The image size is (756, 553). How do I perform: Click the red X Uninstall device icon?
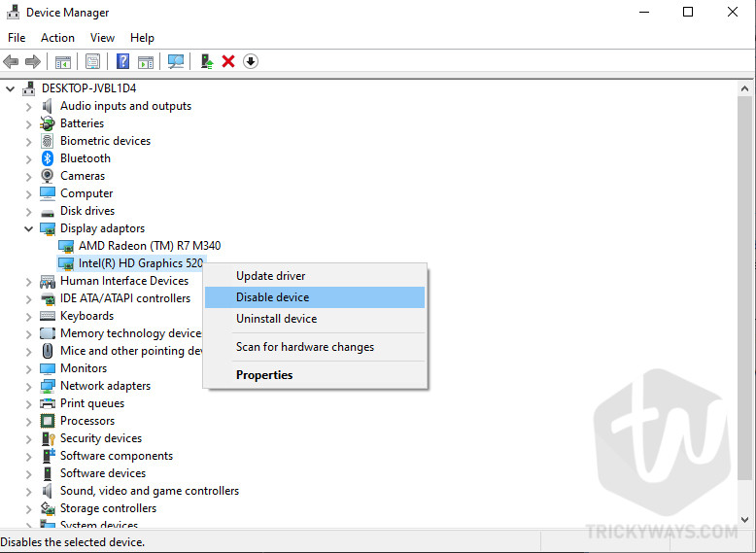228,61
